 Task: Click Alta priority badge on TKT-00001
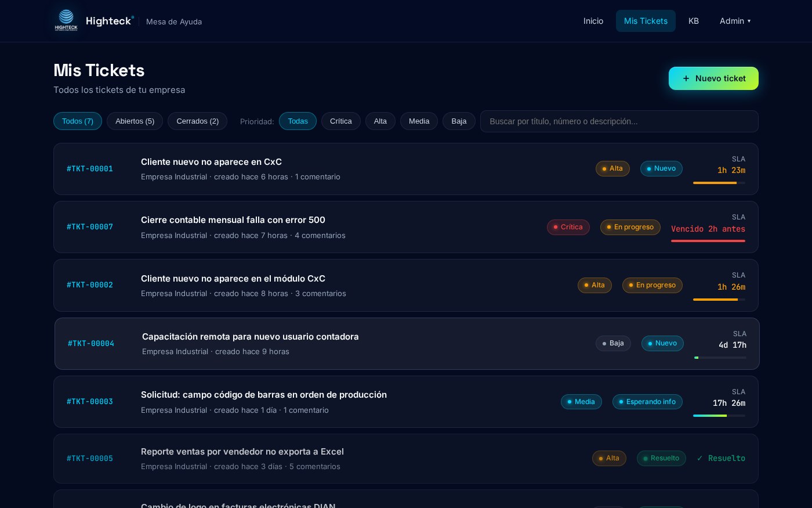[x=612, y=168]
